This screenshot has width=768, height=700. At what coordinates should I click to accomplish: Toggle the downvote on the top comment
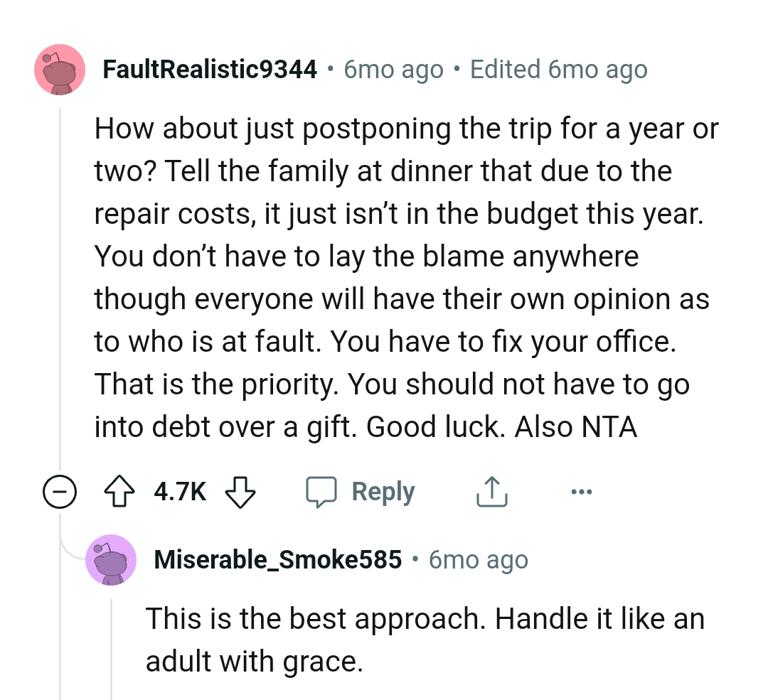240,491
